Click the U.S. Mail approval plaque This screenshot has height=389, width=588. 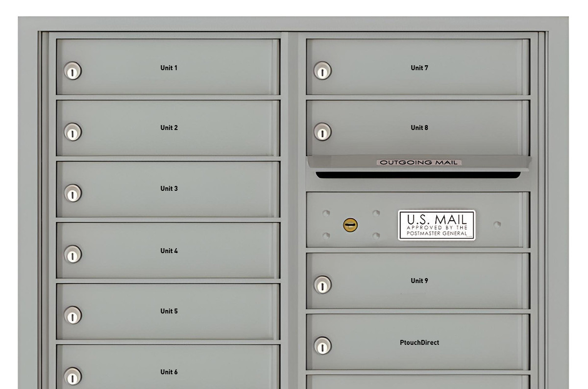(x=437, y=225)
